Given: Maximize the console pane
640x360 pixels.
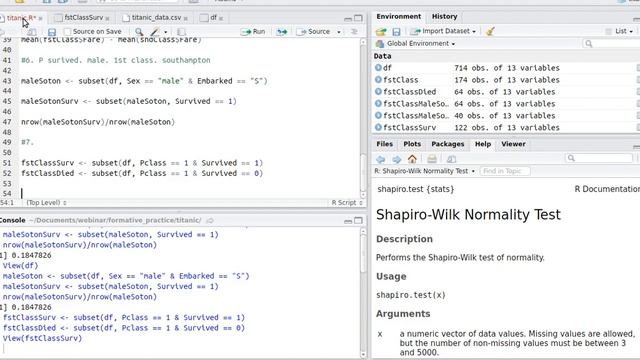Looking at the screenshot, I should point(358,220).
